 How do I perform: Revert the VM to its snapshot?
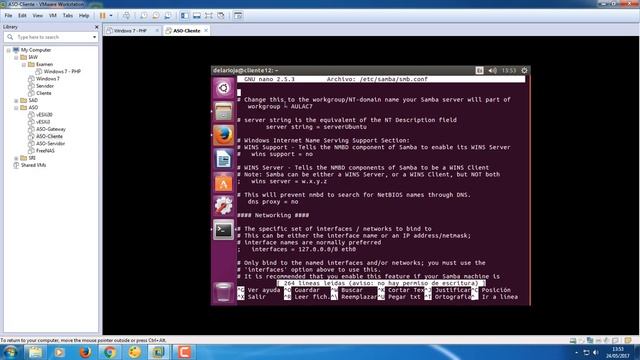pyautogui.click(x=156, y=16)
